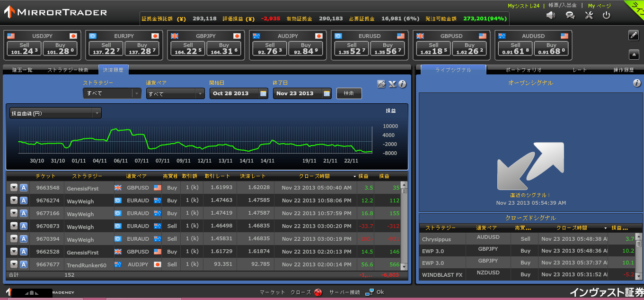Click the power logout icon

coord(606,15)
